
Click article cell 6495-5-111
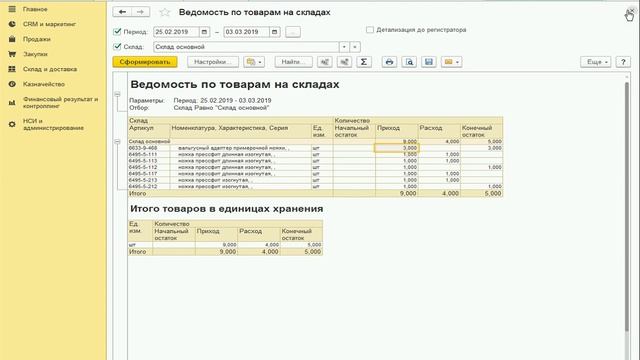point(149,154)
